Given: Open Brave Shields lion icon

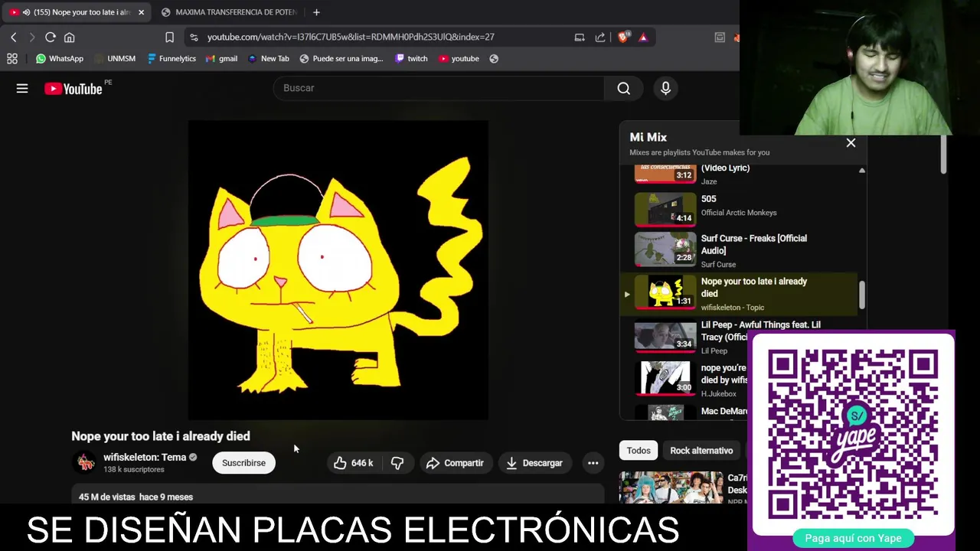Looking at the screenshot, I should pyautogui.click(x=623, y=37).
